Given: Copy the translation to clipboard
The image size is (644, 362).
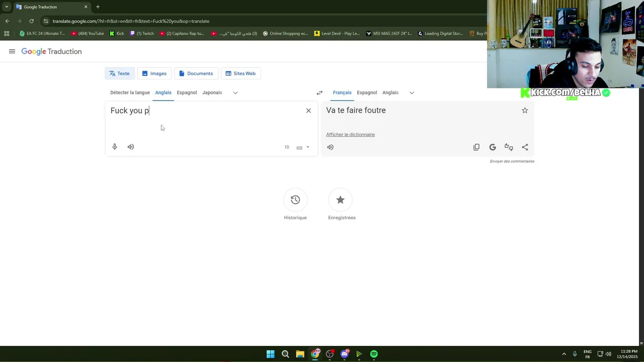Looking at the screenshot, I should [476, 147].
